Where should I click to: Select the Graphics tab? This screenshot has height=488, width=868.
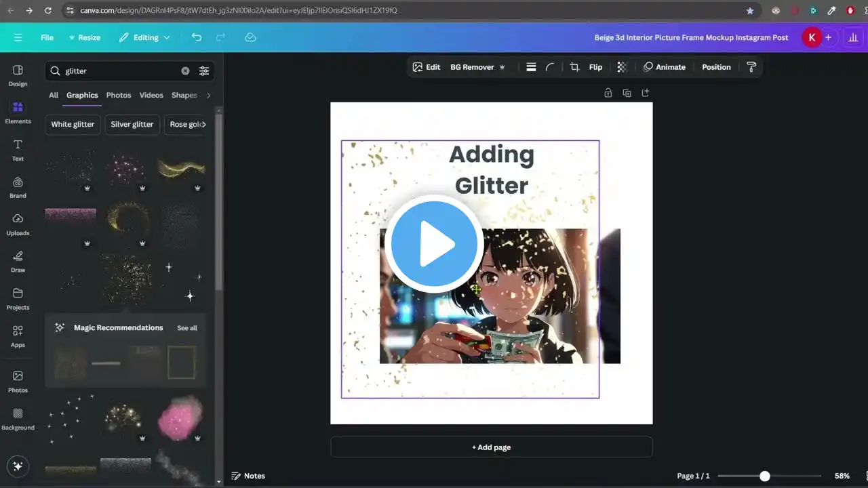click(x=82, y=96)
